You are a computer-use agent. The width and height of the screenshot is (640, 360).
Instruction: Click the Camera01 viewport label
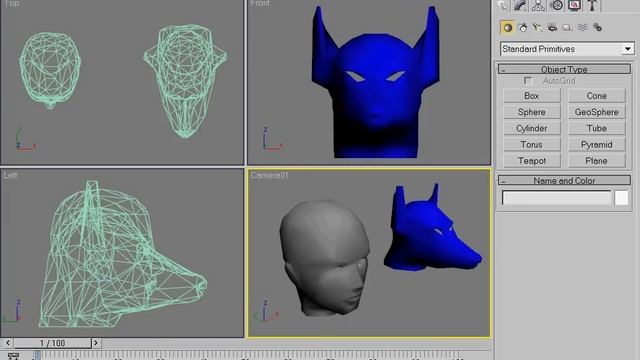click(x=269, y=176)
